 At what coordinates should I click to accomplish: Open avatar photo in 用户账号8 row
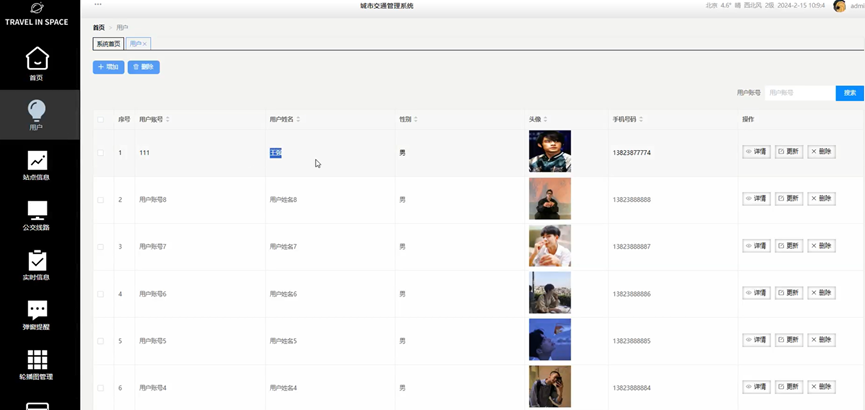pyautogui.click(x=550, y=199)
